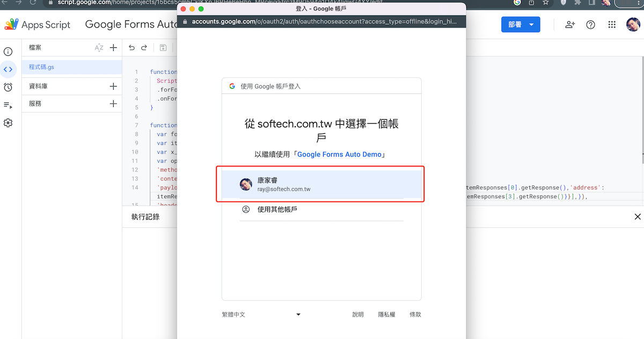
Task: Open the 隱私權 privacy link
Action: point(386,315)
